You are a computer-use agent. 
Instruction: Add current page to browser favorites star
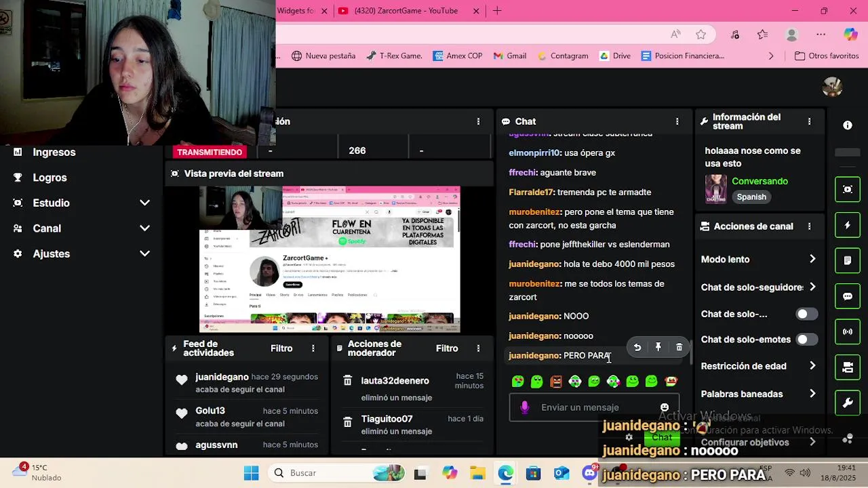pyautogui.click(x=701, y=35)
